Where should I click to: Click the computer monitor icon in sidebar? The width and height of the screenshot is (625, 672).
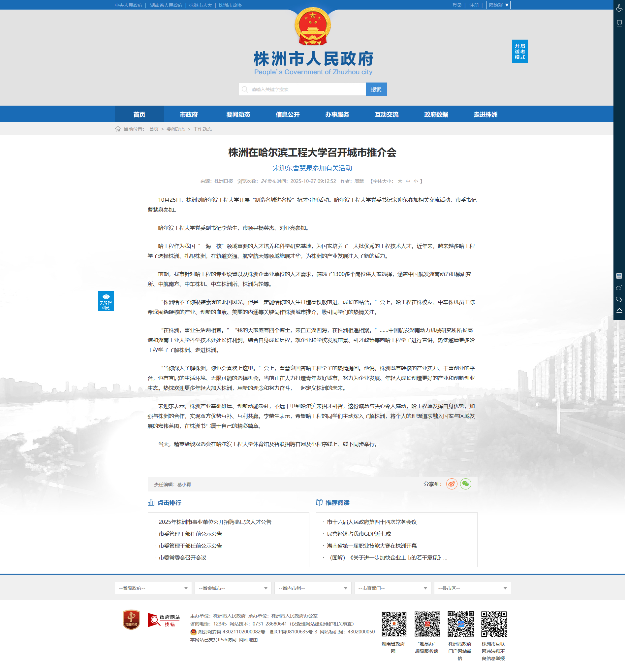[619, 23]
